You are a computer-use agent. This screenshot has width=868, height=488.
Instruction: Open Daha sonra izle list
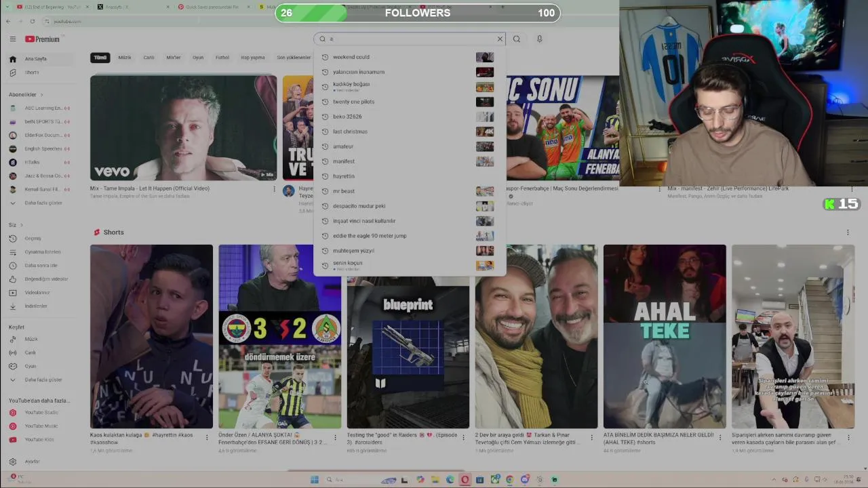(41, 266)
